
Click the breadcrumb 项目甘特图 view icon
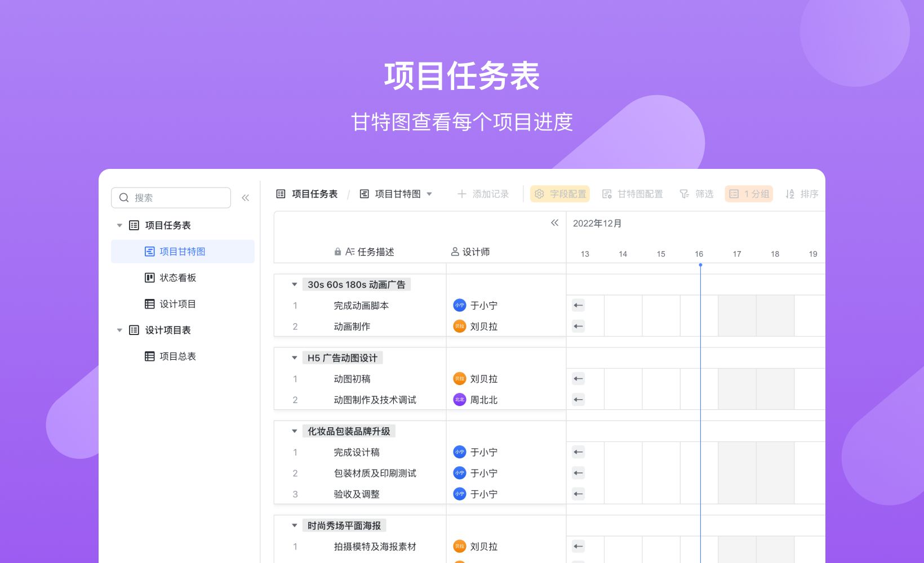pyautogui.click(x=364, y=194)
